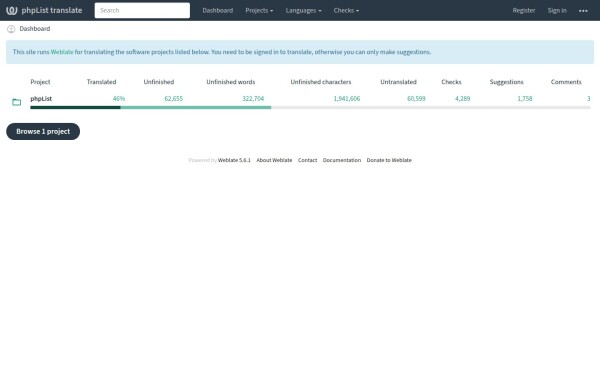The width and height of the screenshot is (600, 375).
Task: Open About Weblate footer link
Action: [274, 160]
